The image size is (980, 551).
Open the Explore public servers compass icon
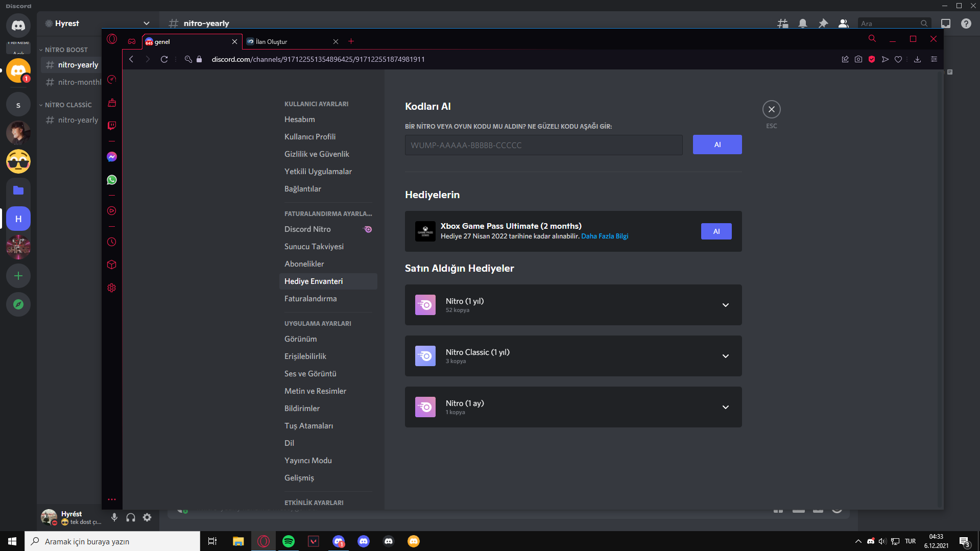click(18, 304)
